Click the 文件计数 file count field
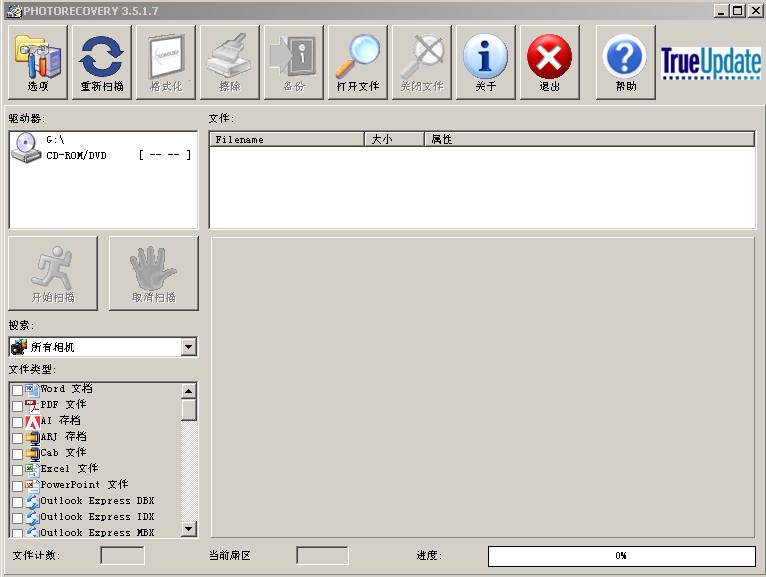 (x=122, y=556)
